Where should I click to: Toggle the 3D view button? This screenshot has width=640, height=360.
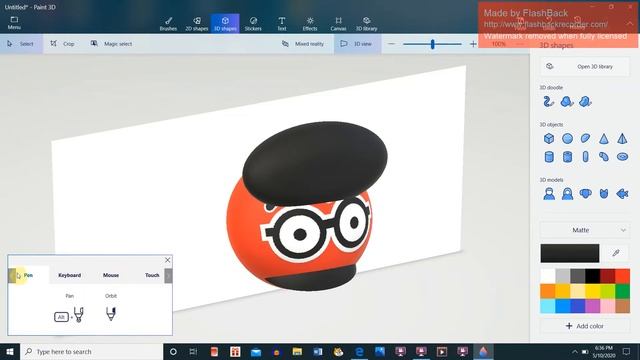358,44
